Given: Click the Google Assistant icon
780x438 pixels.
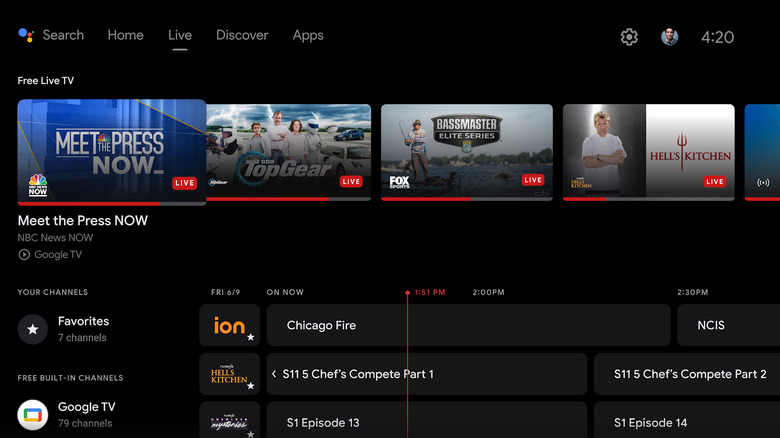Looking at the screenshot, I should pos(26,35).
